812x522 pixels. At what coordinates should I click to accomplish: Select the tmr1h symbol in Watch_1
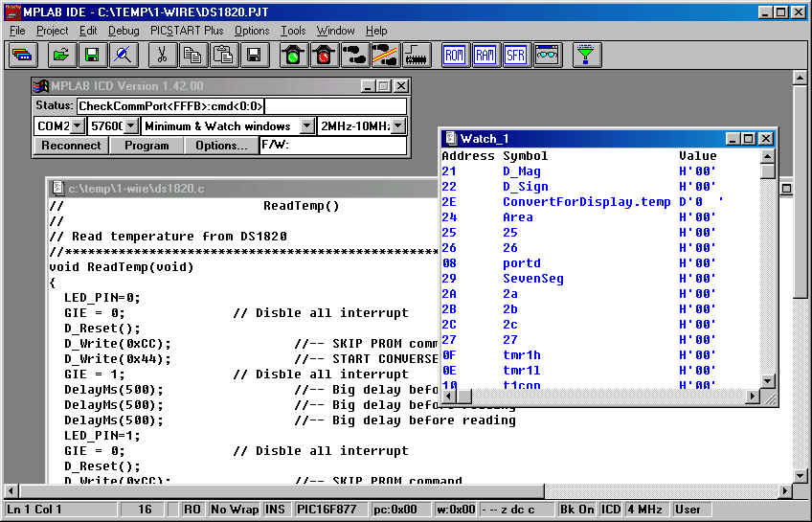(x=522, y=355)
